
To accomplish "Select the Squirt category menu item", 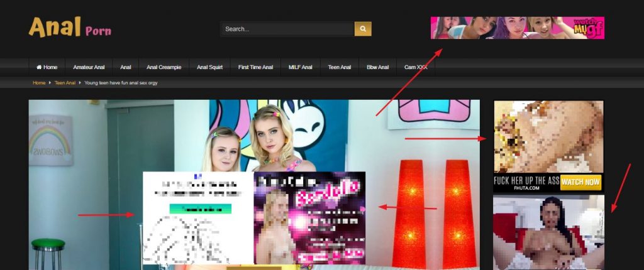I will [x=211, y=67].
